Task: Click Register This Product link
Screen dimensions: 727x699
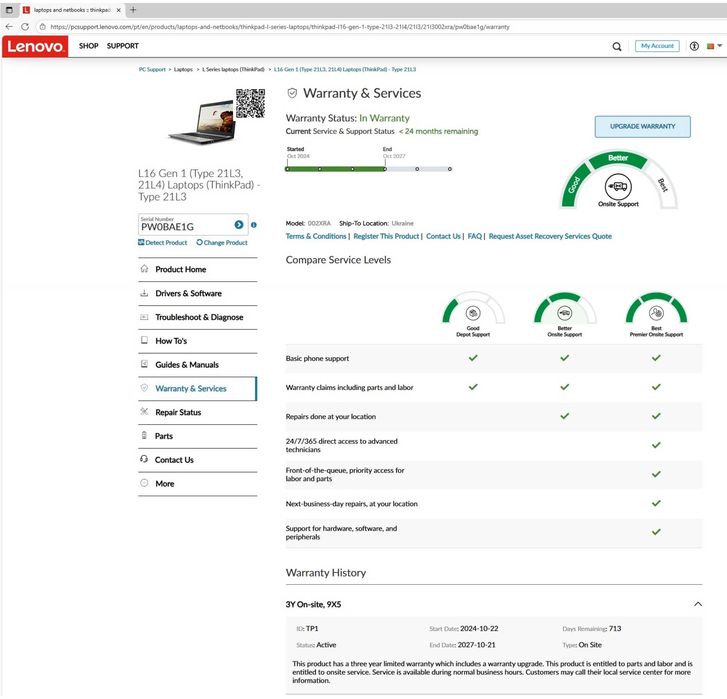Action: click(386, 236)
